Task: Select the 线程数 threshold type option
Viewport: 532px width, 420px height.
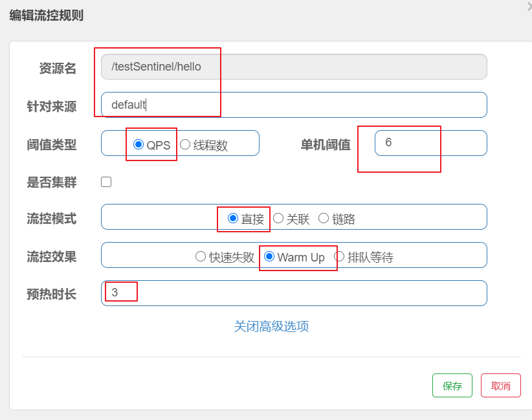Action: point(185,144)
